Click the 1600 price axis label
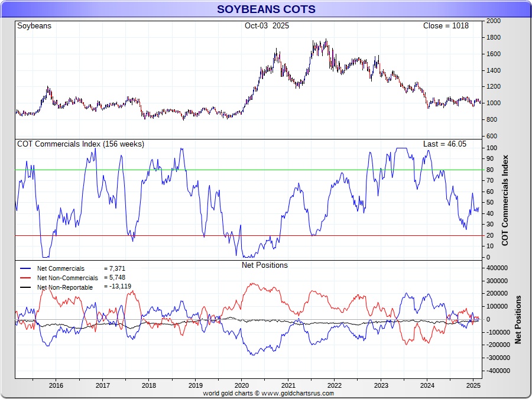Image resolution: width=532 pixels, height=399 pixels. [x=494, y=54]
